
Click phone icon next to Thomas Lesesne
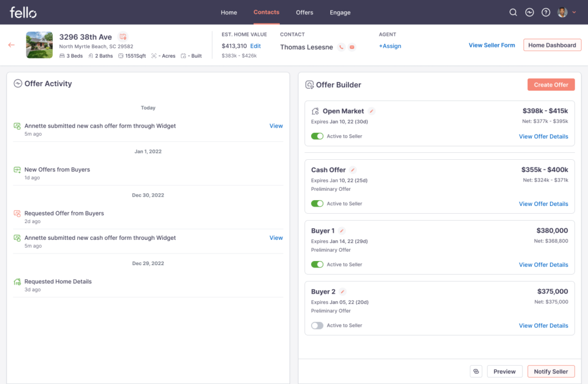(x=341, y=47)
